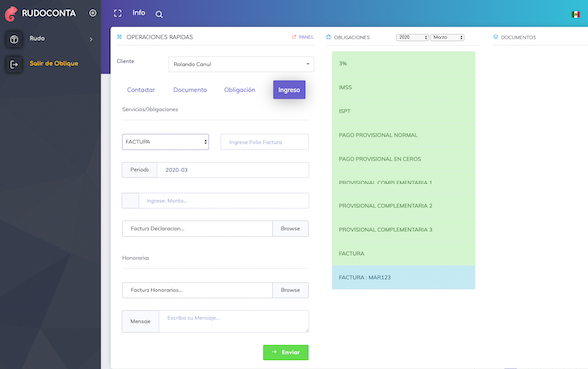The height and width of the screenshot is (369, 588).
Task: Expand the Rudo sidebar menu chevron
Action: (91, 39)
